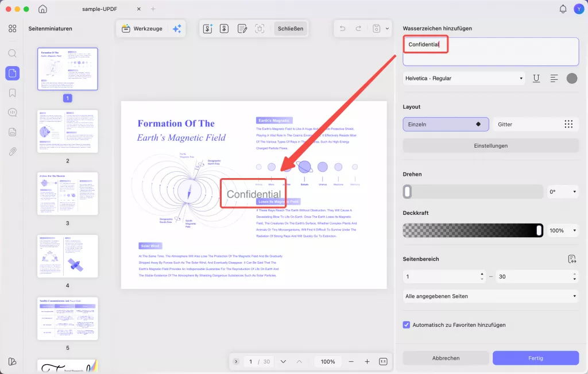Image resolution: width=588 pixels, height=374 pixels.
Task: Open the Helvetica Regular font dropdown
Action: point(464,78)
